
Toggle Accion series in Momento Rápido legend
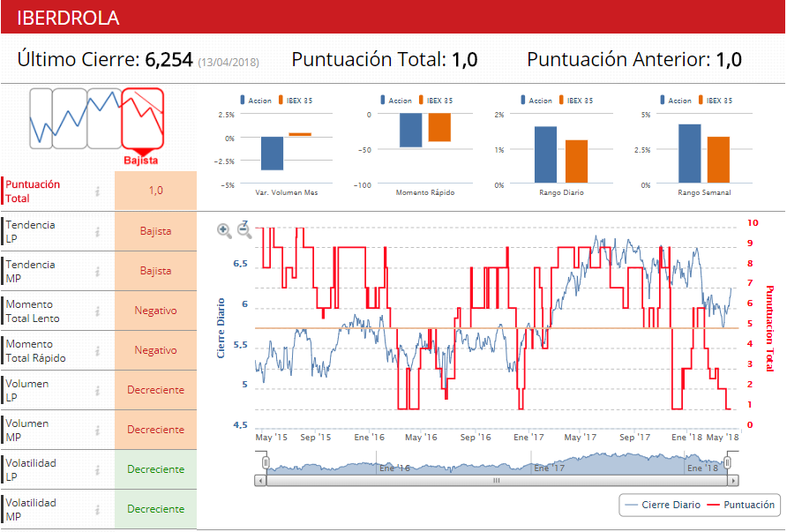[x=396, y=101]
